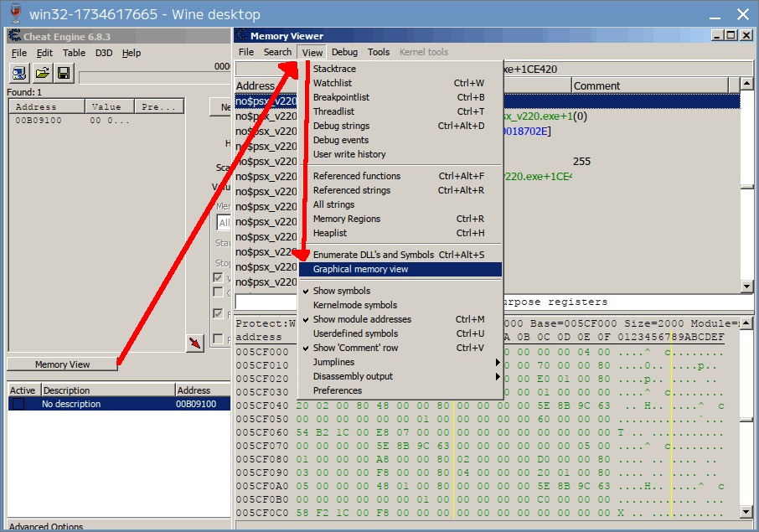
Task: Click Wine glass icon in desktop title bar
Action: pyautogui.click(x=16, y=13)
